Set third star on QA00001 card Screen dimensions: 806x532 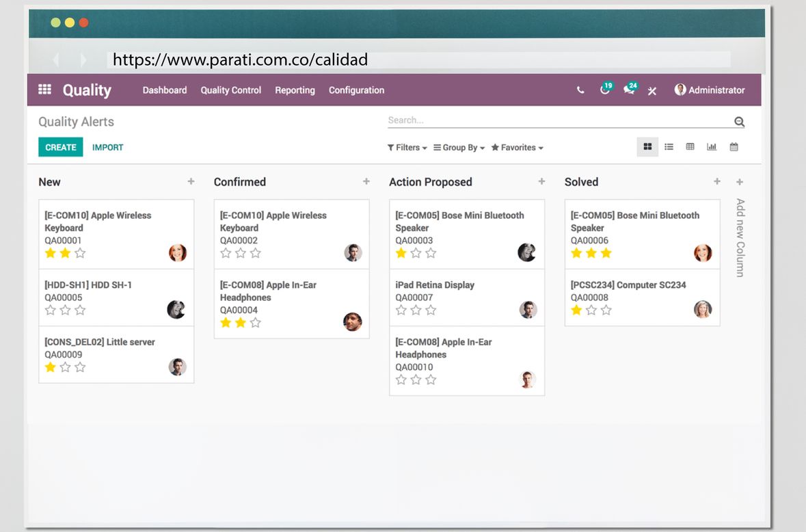[80, 253]
